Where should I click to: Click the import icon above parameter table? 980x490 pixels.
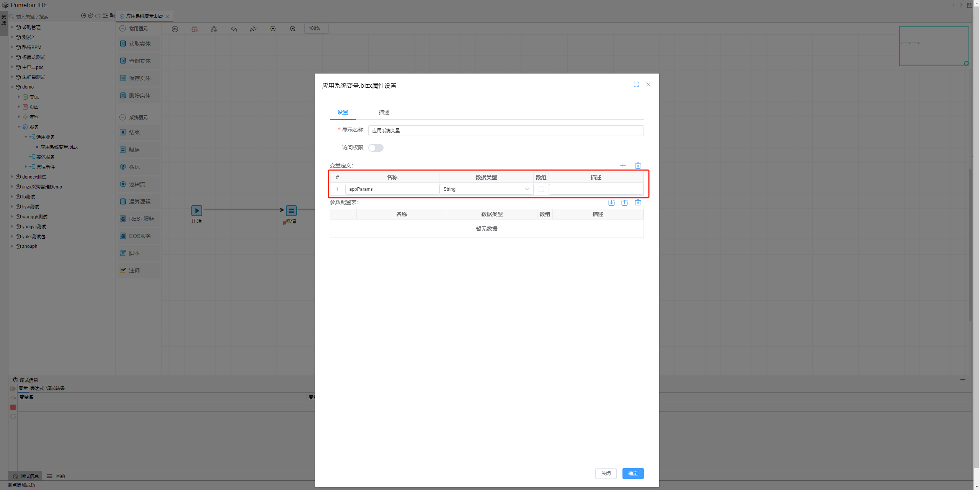coord(611,203)
